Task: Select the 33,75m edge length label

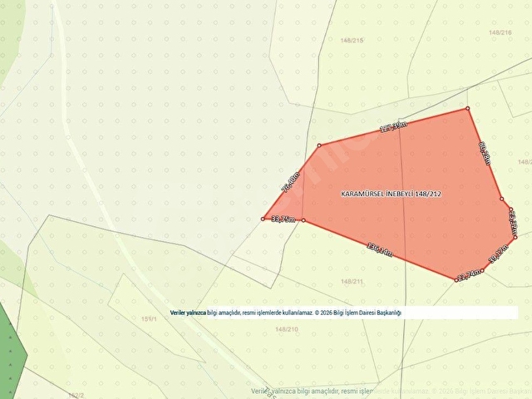Action: pos(283,219)
